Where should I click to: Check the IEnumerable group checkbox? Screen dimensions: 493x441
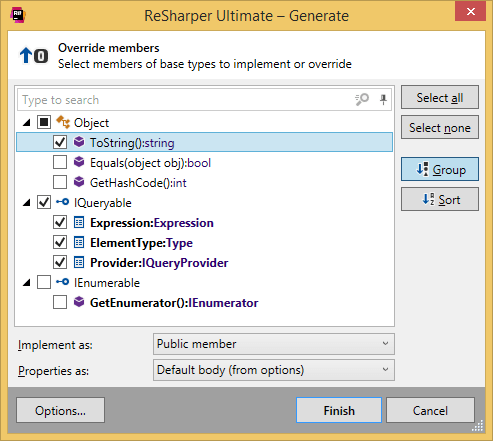[44, 282]
